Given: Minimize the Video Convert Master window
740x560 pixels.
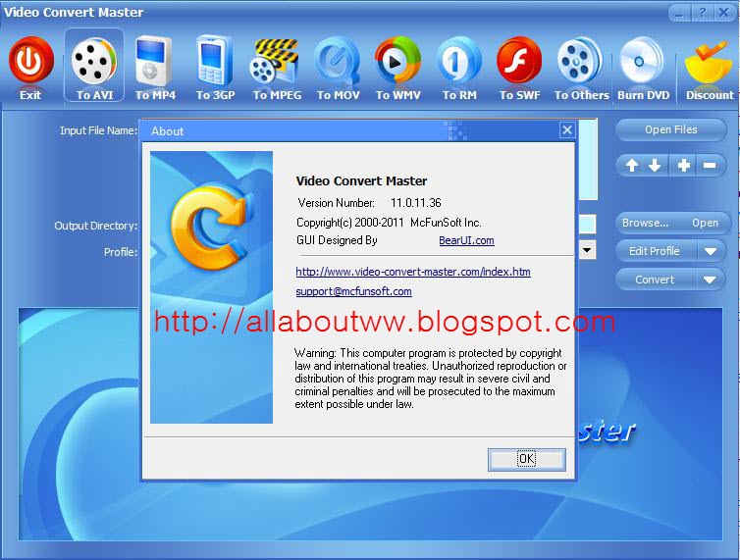Looking at the screenshot, I should pos(679,13).
